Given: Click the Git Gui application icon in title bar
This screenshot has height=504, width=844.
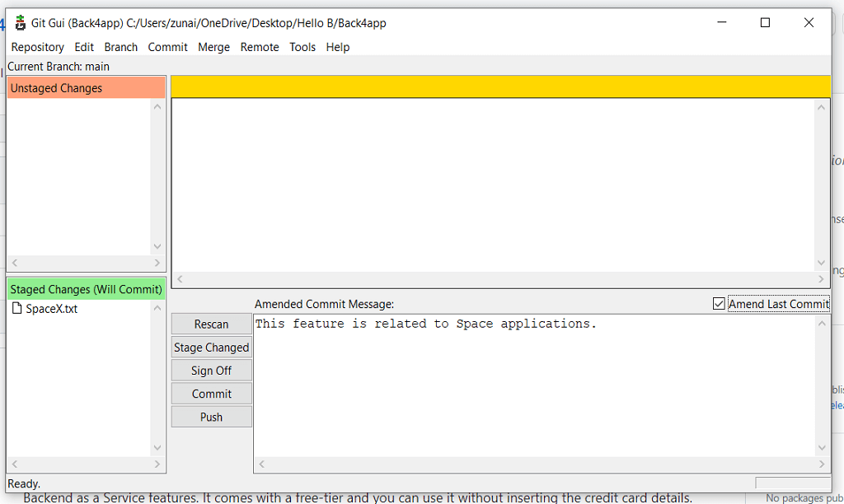Looking at the screenshot, I should [x=20, y=23].
